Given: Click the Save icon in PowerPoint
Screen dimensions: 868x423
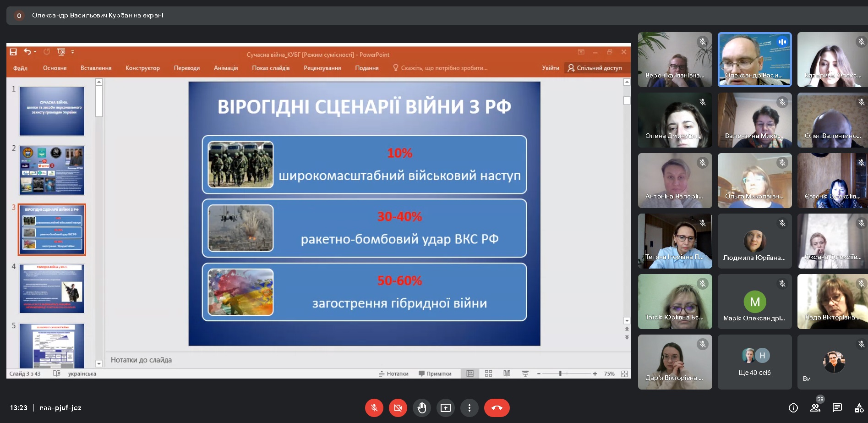Looking at the screenshot, I should [13, 52].
